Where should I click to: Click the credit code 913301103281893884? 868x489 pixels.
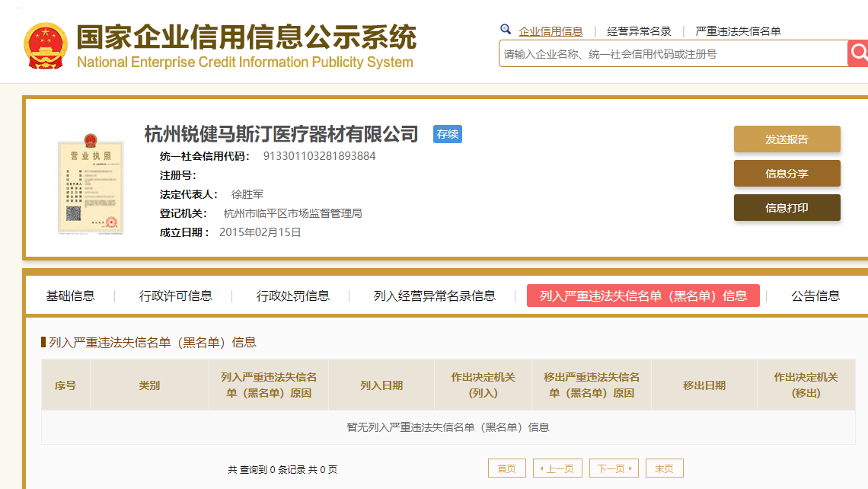tap(320, 156)
